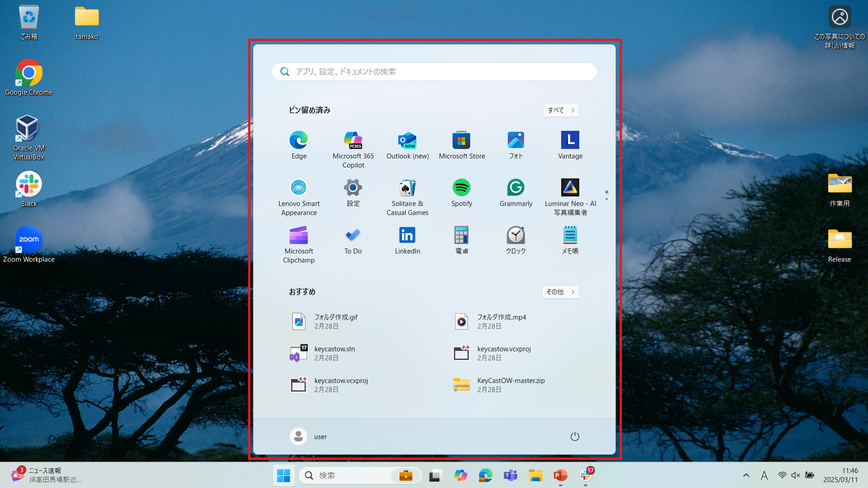Click the power button in Start menu

[575, 436]
